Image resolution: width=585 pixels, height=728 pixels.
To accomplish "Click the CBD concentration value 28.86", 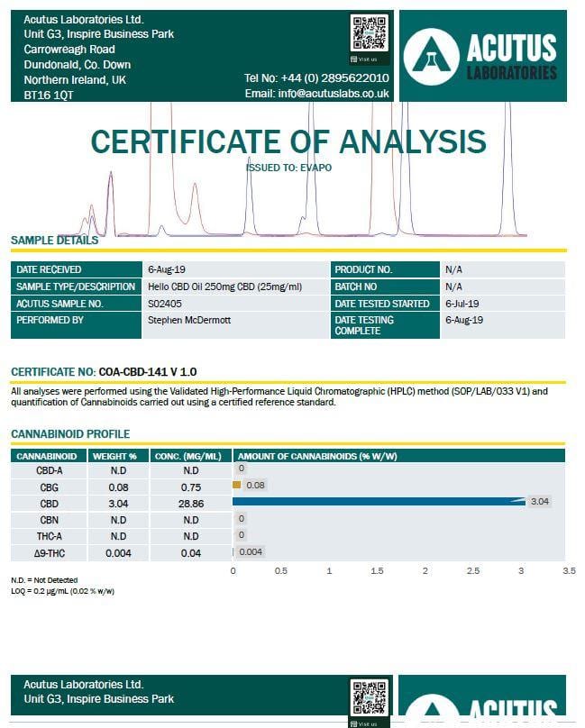I will [191, 504].
